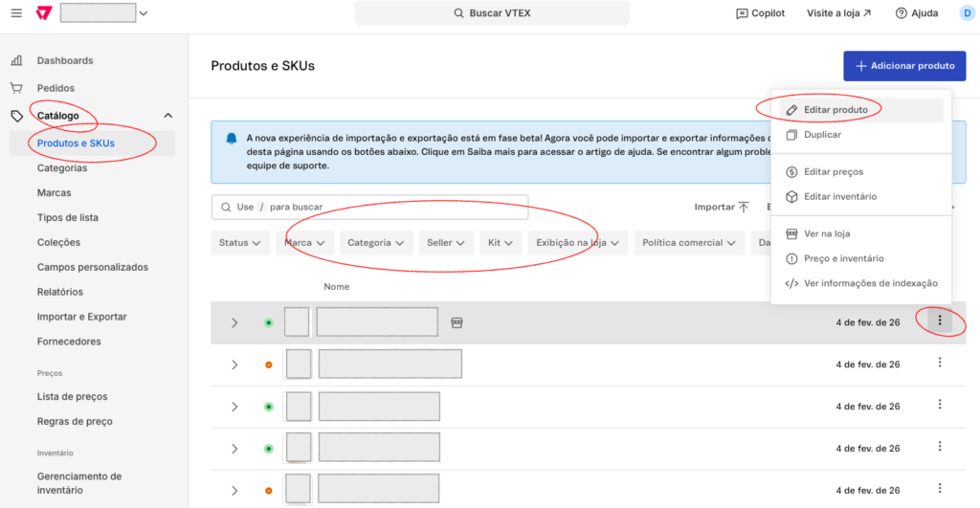This screenshot has height=508, width=980.
Task: Click the VTEX logo icon
Action: (x=43, y=13)
